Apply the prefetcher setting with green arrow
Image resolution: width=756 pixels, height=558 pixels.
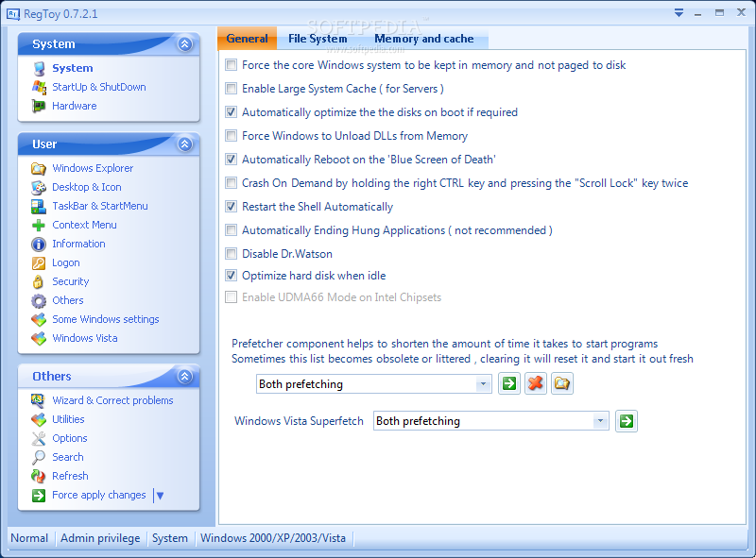tap(509, 383)
